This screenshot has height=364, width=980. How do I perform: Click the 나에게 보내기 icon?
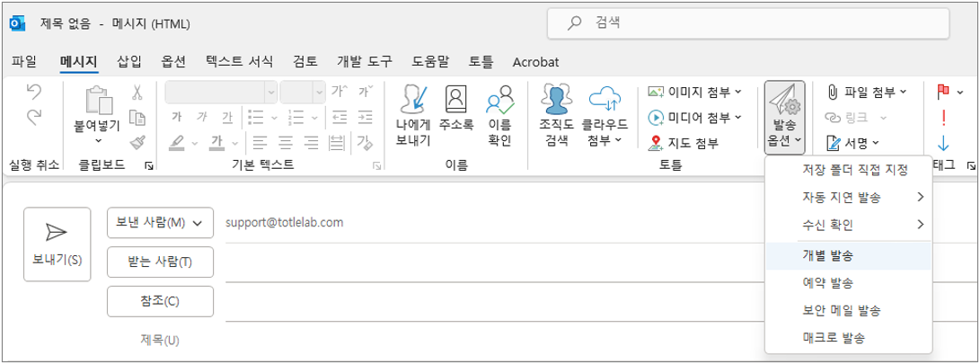click(413, 99)
